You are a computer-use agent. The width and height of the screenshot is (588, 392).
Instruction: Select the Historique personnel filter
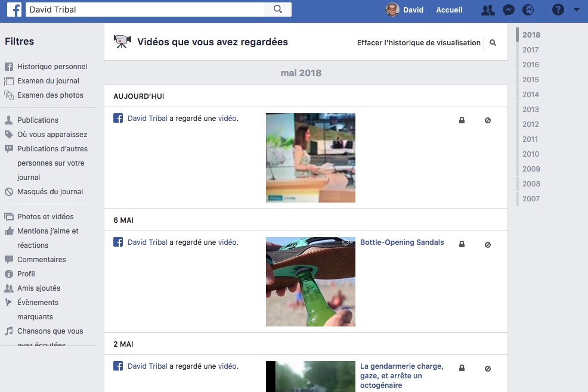tap(46, 67)
